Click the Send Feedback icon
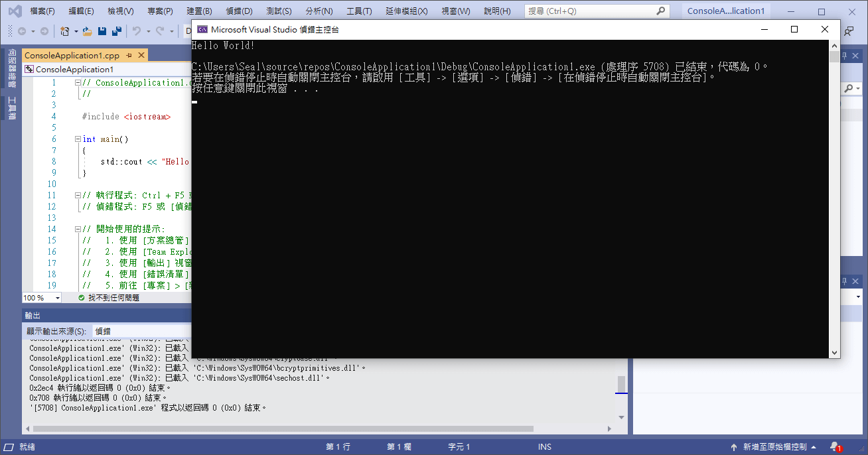The width and height of the screenshot is (868, 455). pos(849,31)
